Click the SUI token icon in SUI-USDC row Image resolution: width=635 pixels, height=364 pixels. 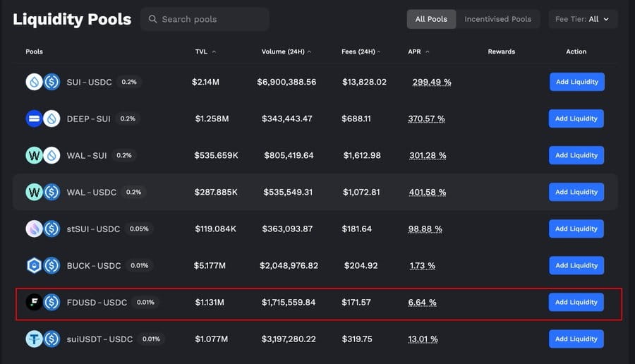(x=34, y=82)
